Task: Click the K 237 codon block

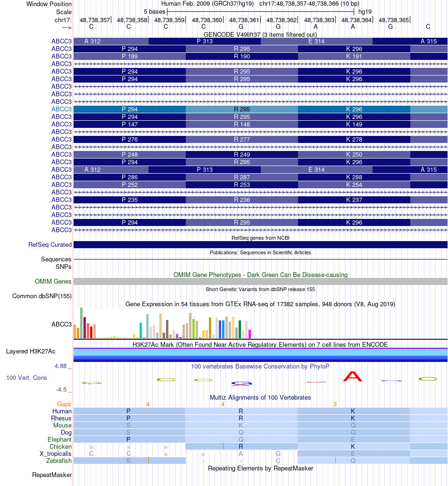Action: click(354, 200)
